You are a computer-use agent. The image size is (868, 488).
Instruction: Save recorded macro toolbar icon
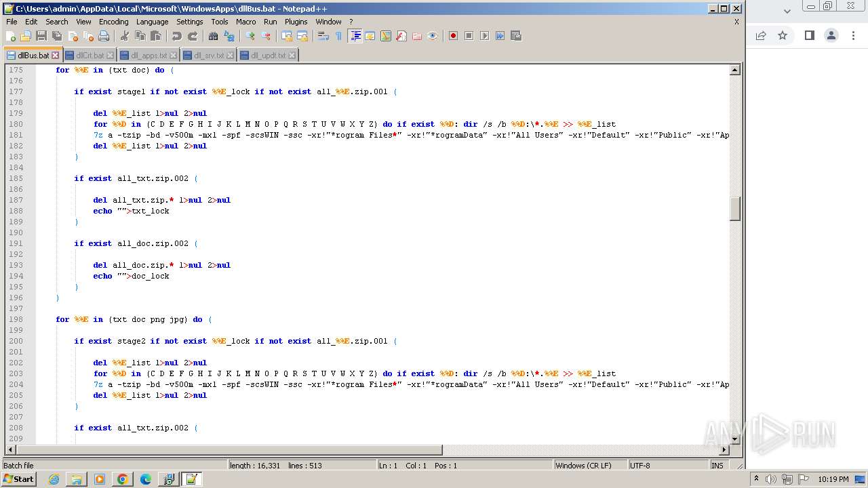tap(515, 36)
